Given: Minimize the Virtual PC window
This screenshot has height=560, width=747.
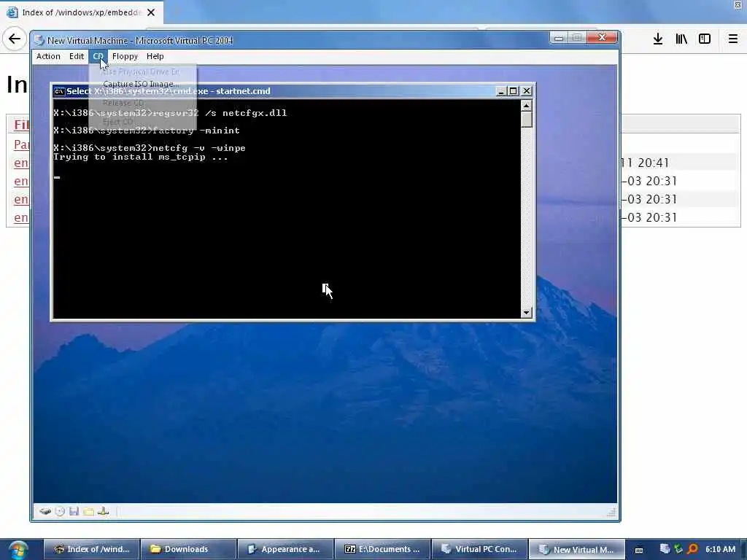Looking at the screenshot, I should [x=559, y=38].
